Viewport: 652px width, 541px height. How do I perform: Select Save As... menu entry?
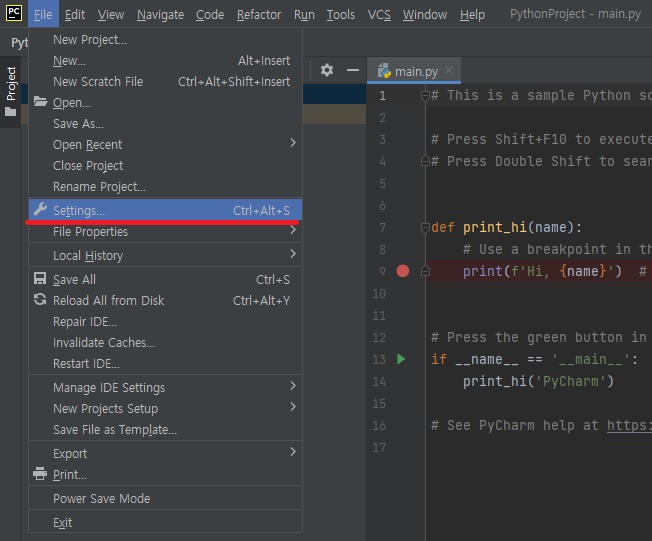coord(165,124)
